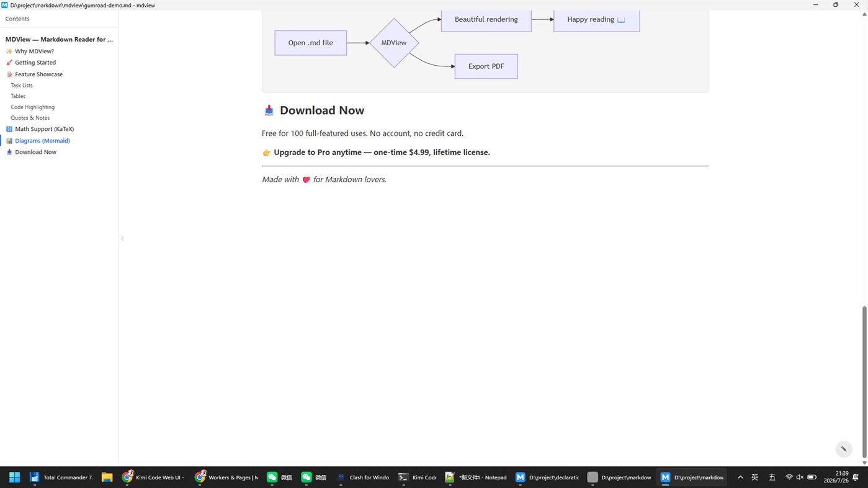The width and height of the screenshot is (868, 488).
Task: Click the Open .md file diagram node
Action: pos(311,43)
